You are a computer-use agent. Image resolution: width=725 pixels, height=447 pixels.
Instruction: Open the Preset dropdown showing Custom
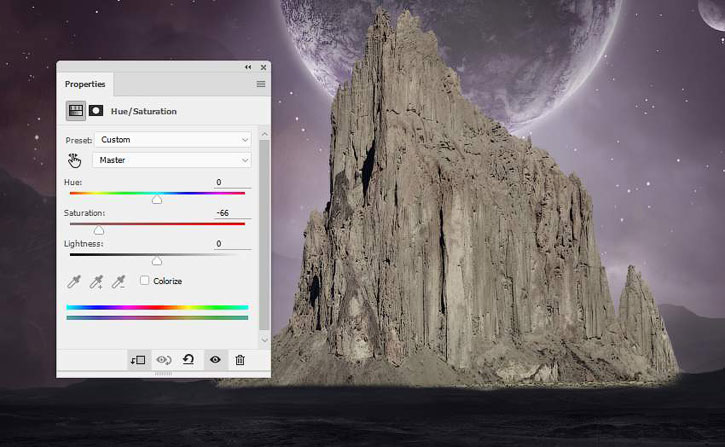172,140
